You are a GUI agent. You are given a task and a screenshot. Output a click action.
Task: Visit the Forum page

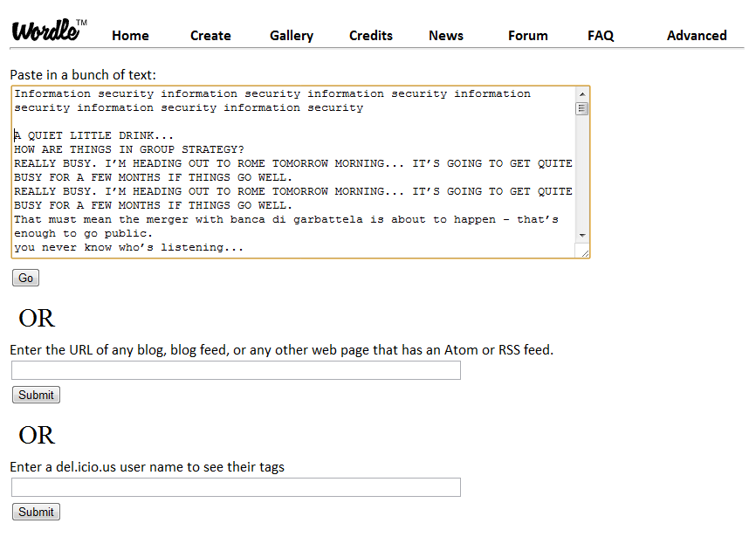coord(528,36)
